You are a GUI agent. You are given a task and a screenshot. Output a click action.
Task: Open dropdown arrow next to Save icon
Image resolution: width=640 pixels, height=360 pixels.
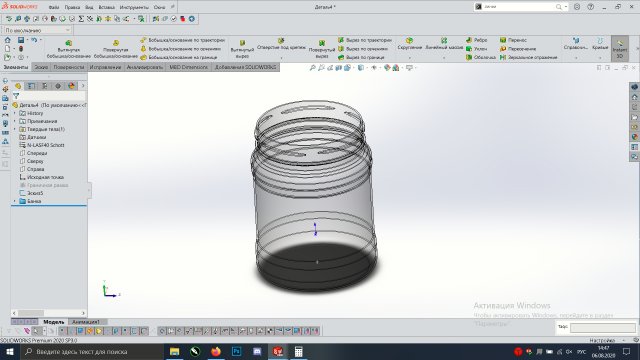[27, 40]
